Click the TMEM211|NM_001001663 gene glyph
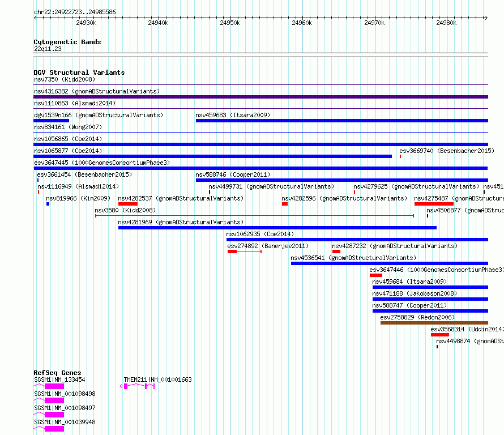 pyautogui.click(x=137, y=386)
